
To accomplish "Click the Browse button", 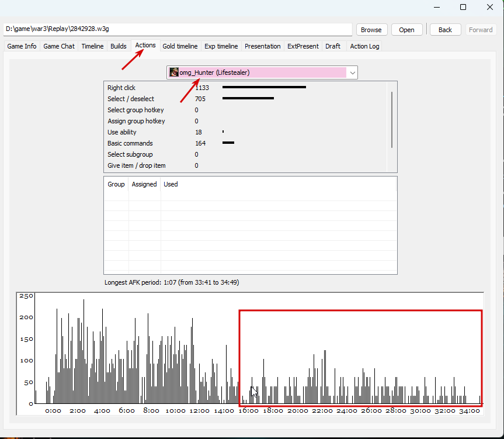I will click(371, 30).
